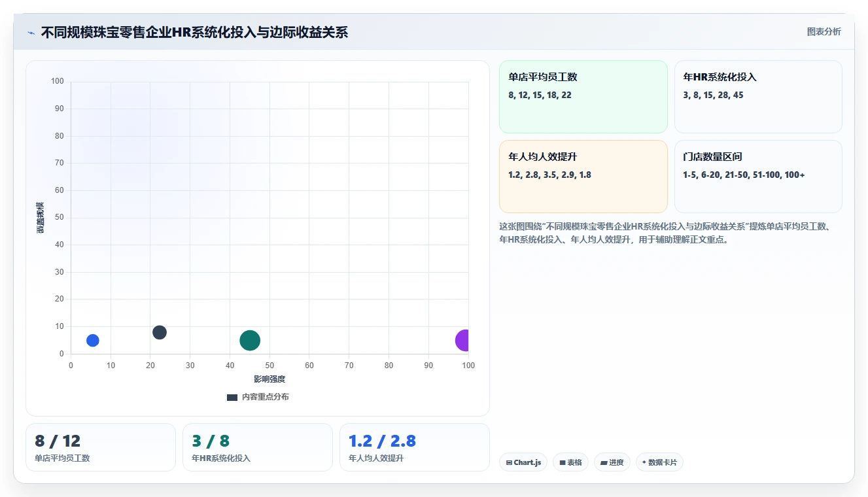Click the 3 / 8 stat card
The height and width of the screenshot is (497, 868).
(258, 447)
